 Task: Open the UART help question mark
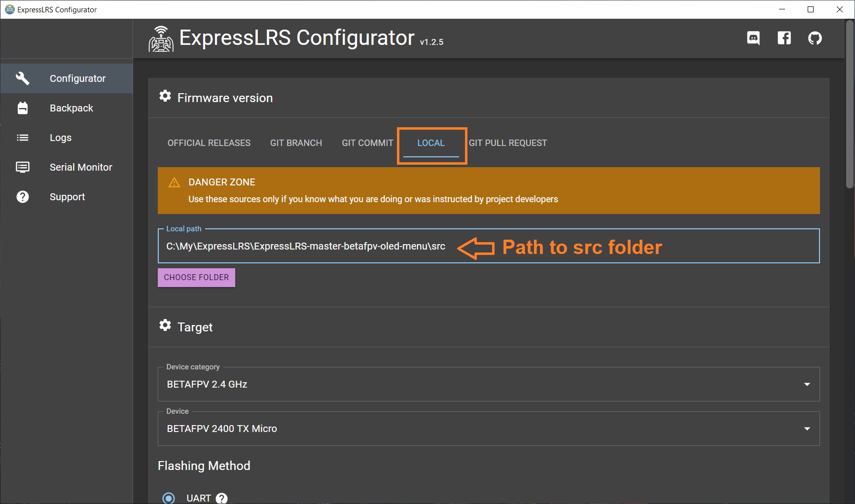click(222, 498)
